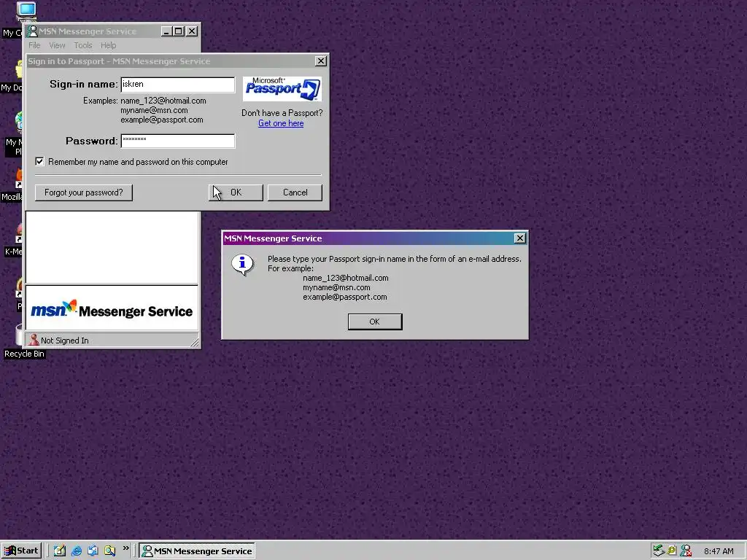
Task: Launch Outlook Express from quick launch
Action: coord(93,551)
